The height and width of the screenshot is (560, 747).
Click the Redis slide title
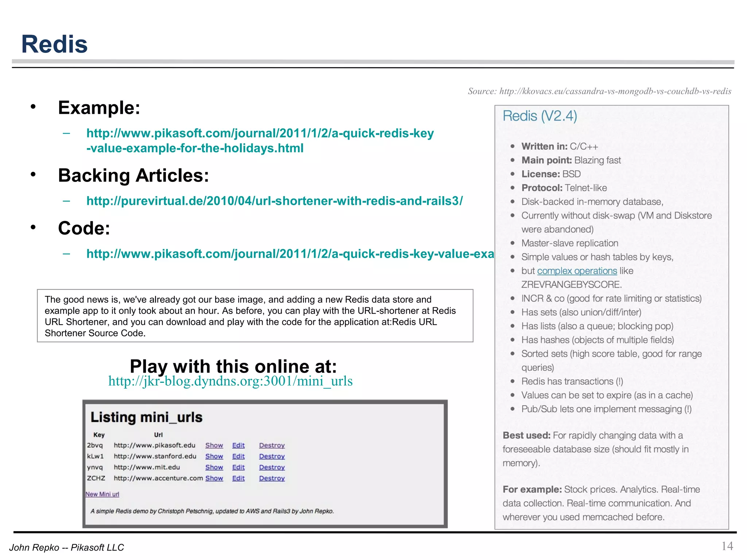(x=55, y=44)
